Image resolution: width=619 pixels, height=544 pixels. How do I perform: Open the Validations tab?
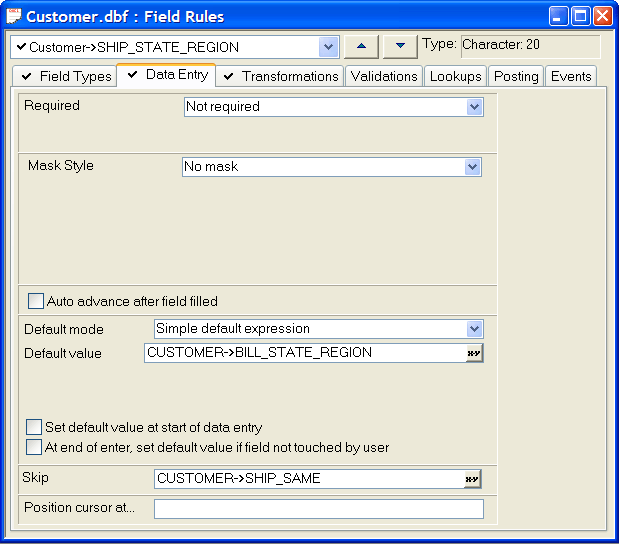pyautogui.click(x=384, y=76)
